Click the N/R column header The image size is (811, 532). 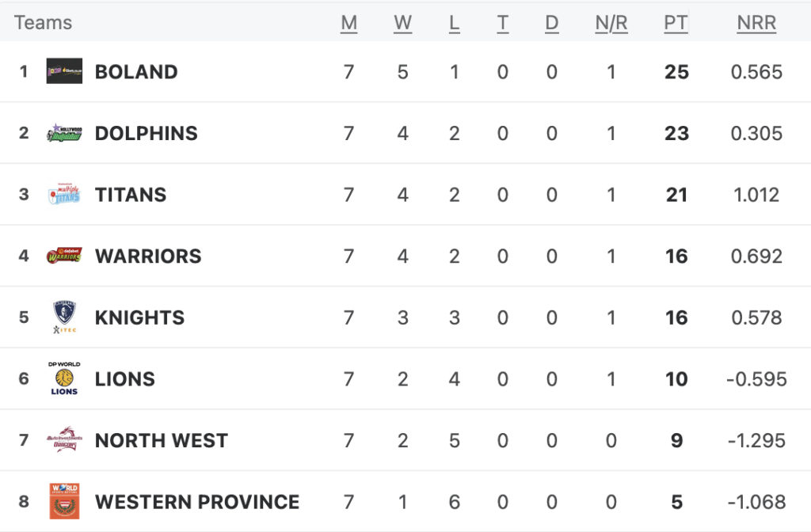[x=611, y=23]
